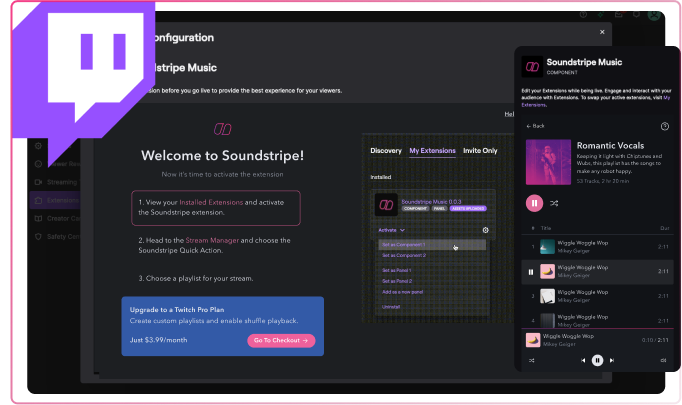
Task: Click the Go To Checkout button
Action: 280,341
